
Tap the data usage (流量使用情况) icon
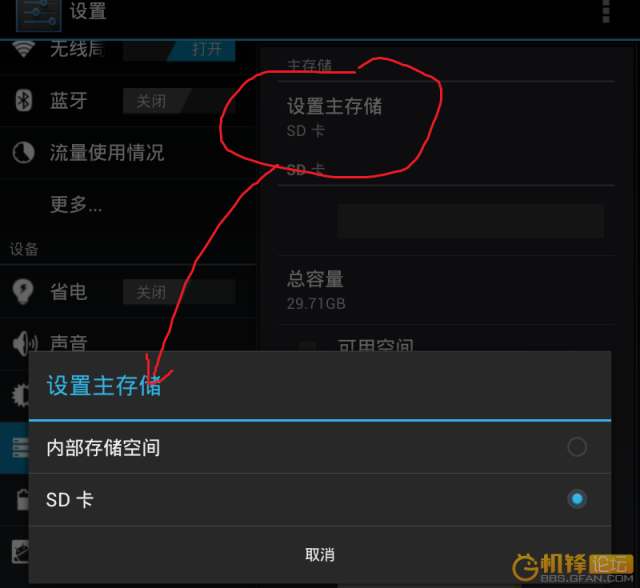click(23, 153)
